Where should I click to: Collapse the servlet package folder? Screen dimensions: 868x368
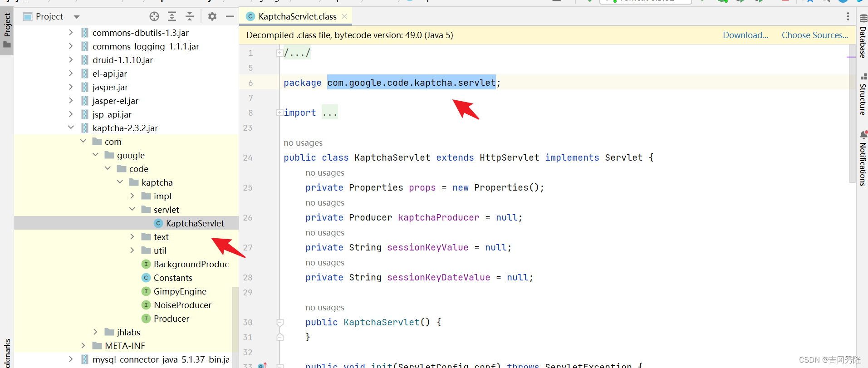(132, 210)
